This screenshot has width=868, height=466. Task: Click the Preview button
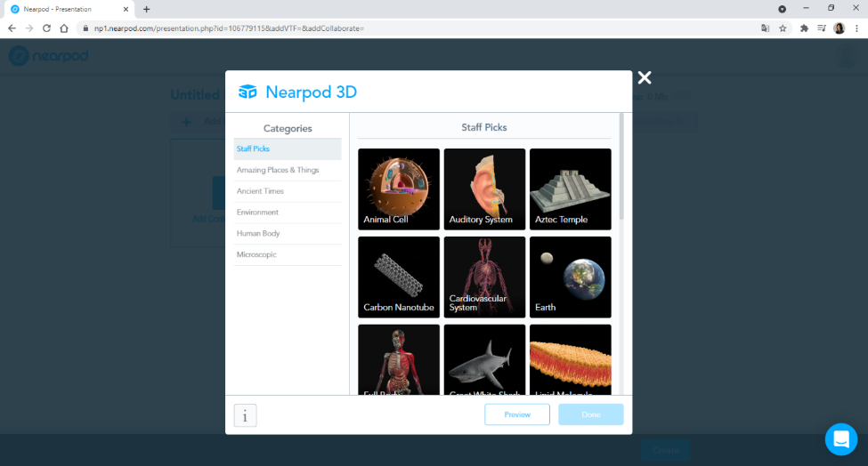pyautogui.click(x=517, y=414)
